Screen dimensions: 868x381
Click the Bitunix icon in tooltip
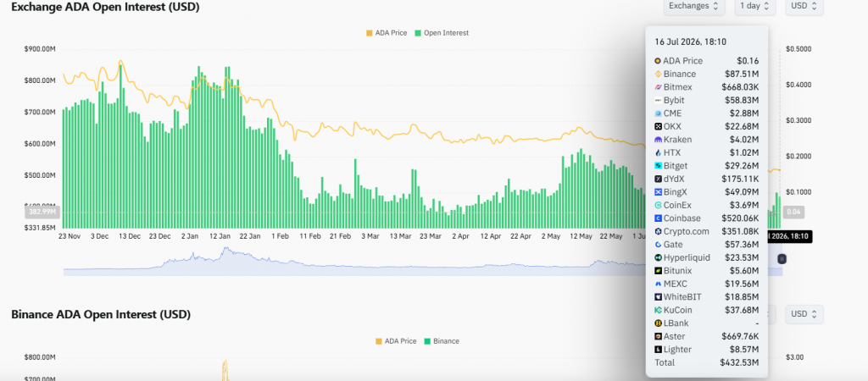pyautogui.click(x=658, y=271)
